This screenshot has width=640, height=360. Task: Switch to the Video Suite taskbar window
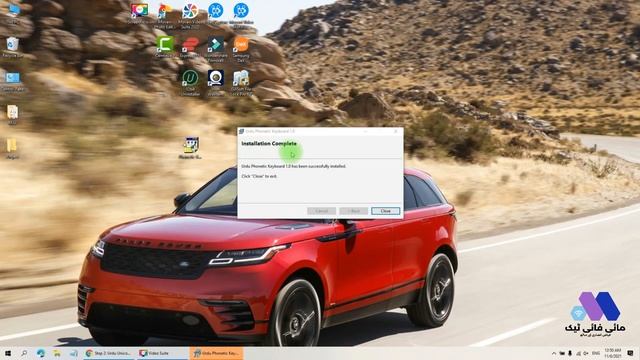162,353
